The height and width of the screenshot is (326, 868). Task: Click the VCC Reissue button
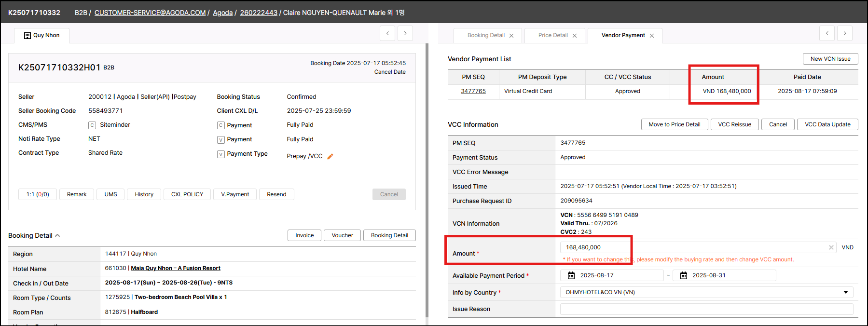734,124
